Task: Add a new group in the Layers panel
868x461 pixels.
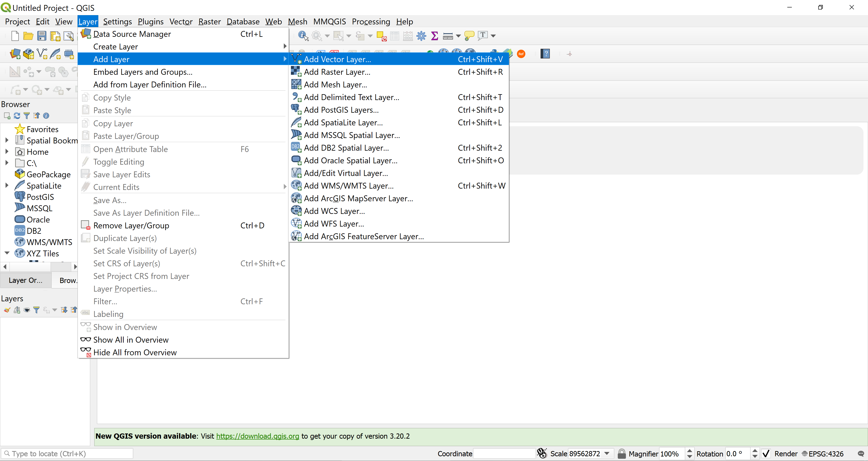Action: pyautogui.click(x=17, y=310)
